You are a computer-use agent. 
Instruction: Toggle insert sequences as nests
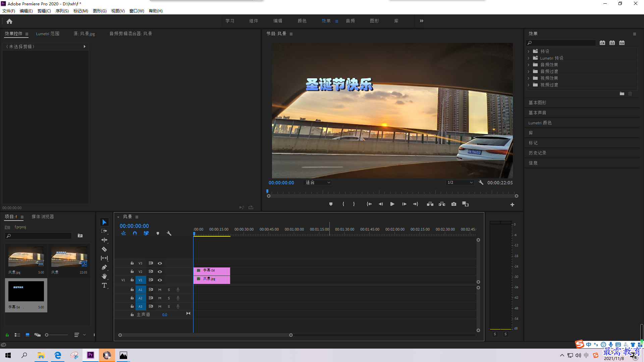123,233
